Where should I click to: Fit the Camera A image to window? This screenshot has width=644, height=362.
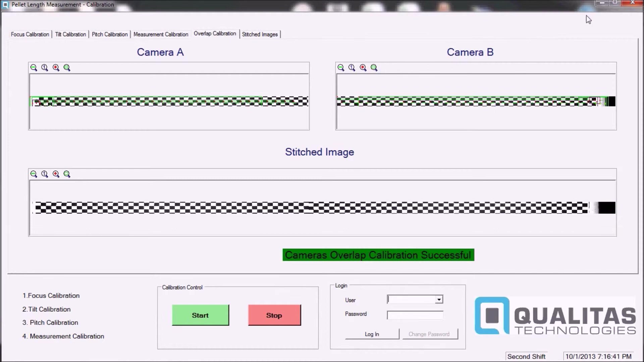pyautogui.click(x=67, y=68)
